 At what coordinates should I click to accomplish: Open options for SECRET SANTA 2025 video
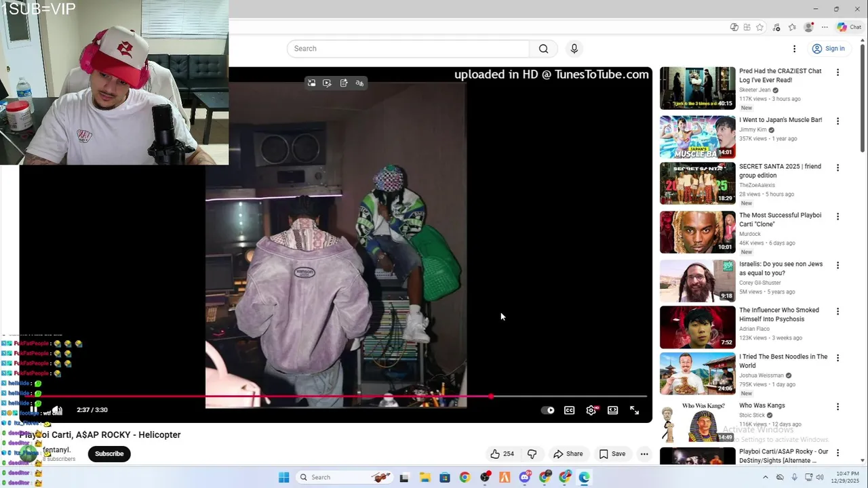837,167
